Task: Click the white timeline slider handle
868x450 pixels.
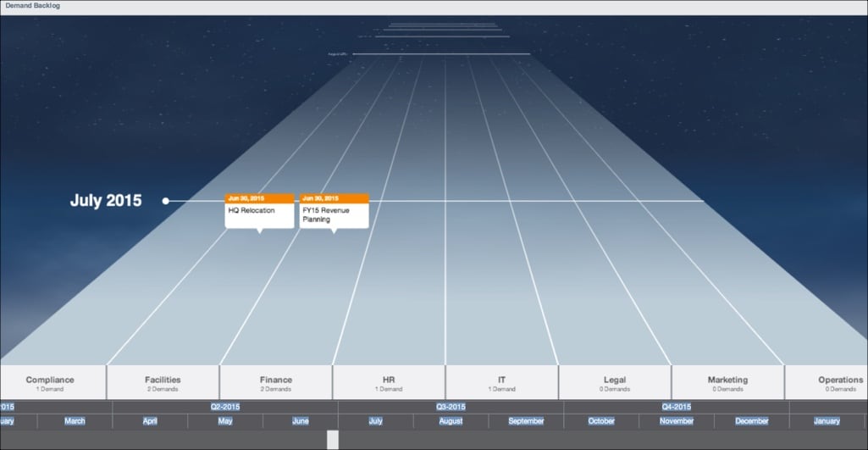Action: pyautogui.click(x=333, y=440)
